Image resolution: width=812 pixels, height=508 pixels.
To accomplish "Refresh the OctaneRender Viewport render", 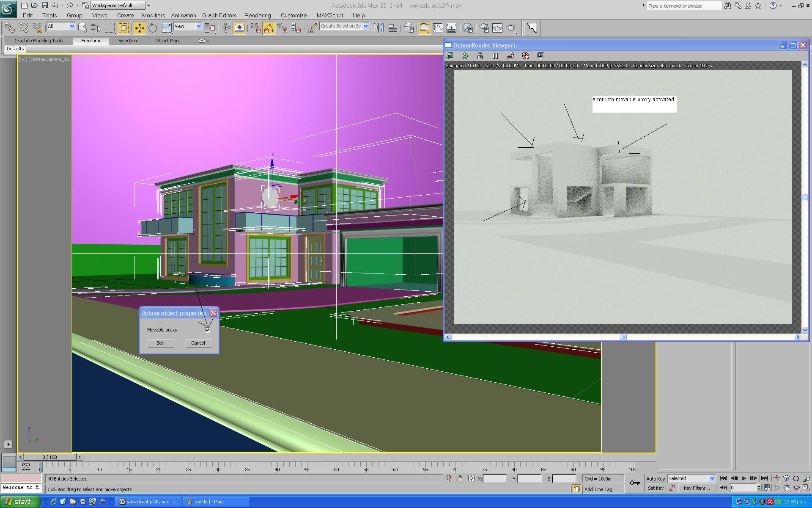I will 464,56.
